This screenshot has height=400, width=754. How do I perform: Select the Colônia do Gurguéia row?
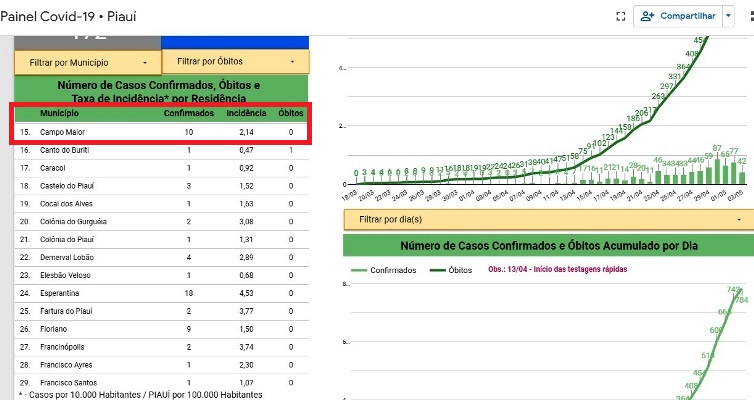(x=162, y=221)
